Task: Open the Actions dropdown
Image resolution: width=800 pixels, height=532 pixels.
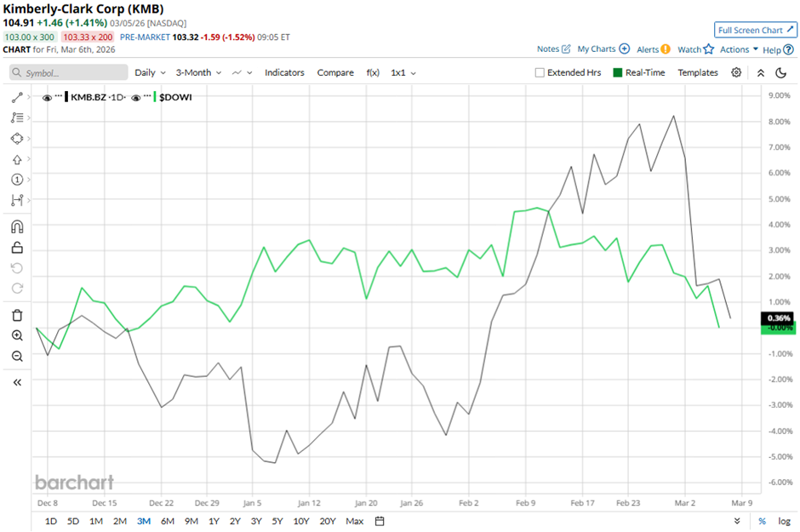Action: (x=739, y=49)
